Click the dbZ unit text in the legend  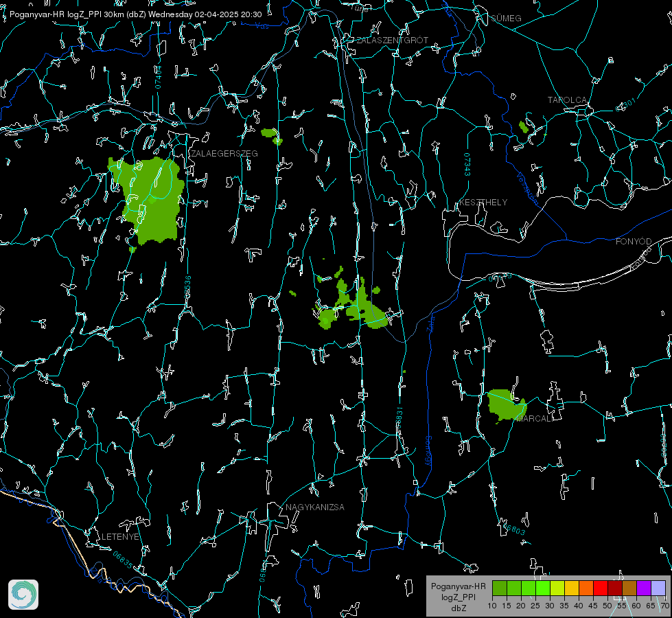point(458,608)
